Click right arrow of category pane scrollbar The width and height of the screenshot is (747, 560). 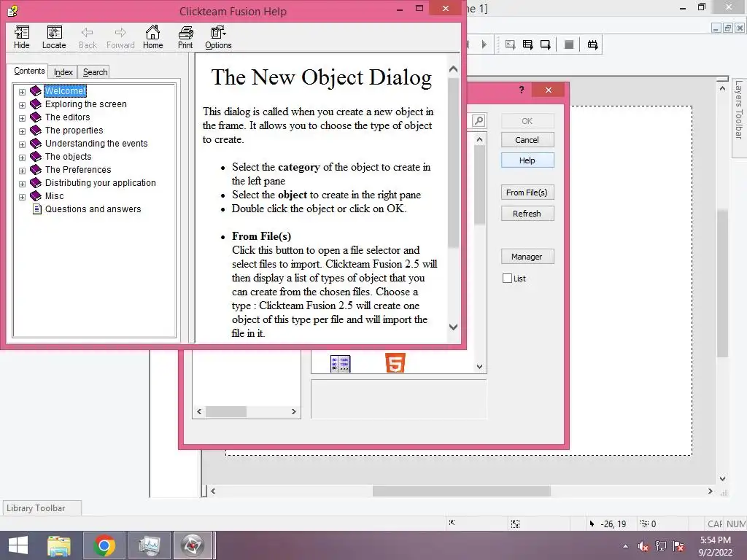tap(294, 412)
